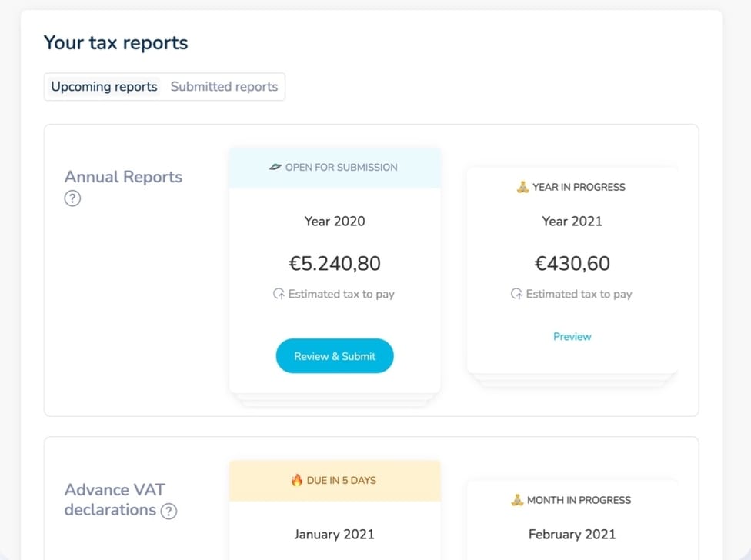
Task: Open the Preview link for Year 2021
Action: click(x=572, y=337)
